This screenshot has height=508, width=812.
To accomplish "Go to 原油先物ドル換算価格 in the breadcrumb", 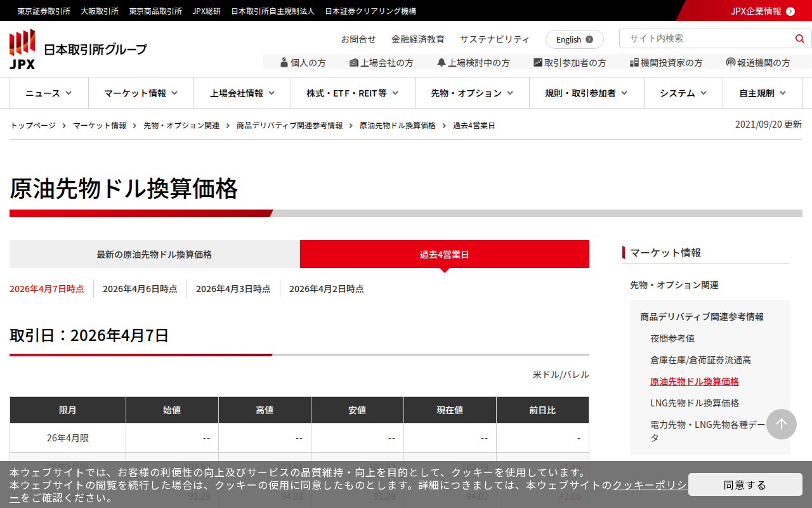I will tap(398, 125).
